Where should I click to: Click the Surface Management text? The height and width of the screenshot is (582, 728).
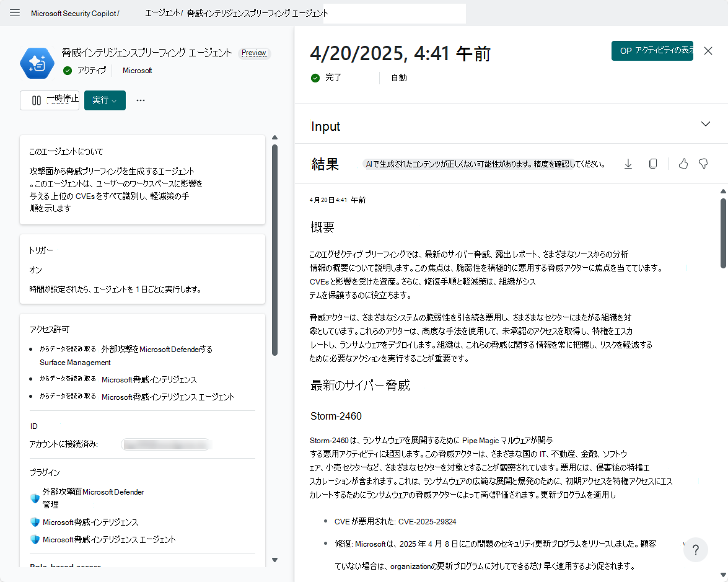(x=75, y=363)
